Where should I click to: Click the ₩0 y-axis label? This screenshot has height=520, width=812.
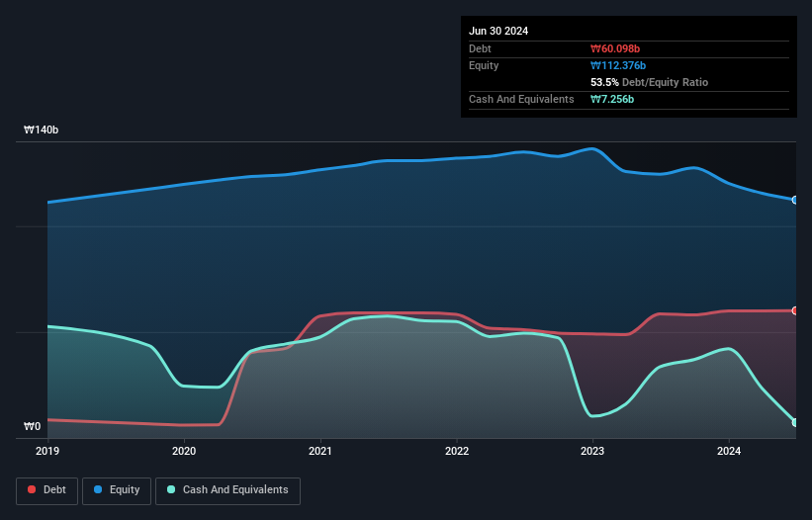point(32,426)
